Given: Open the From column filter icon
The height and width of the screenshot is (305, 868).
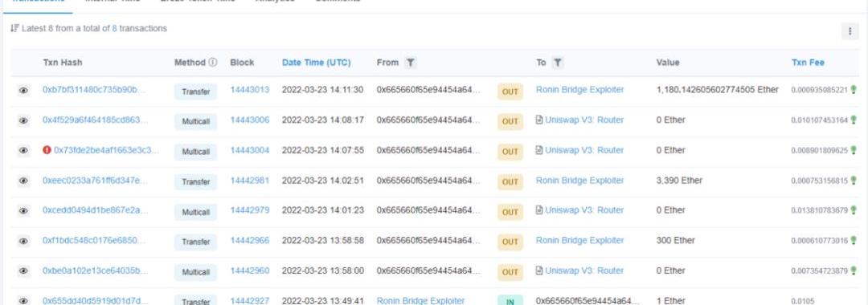Looking at the screenshot, I should pyautogui.click(x=410, y=63).
